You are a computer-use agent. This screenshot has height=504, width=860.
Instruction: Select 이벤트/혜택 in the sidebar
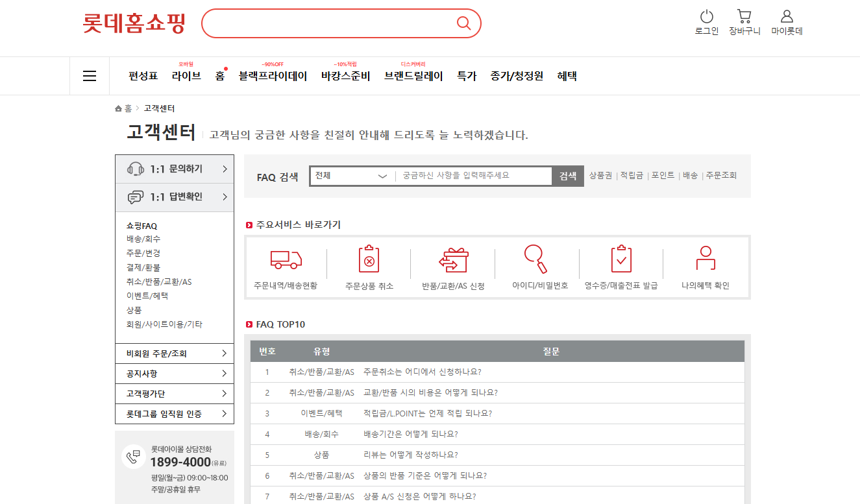(x=147, y=295)
